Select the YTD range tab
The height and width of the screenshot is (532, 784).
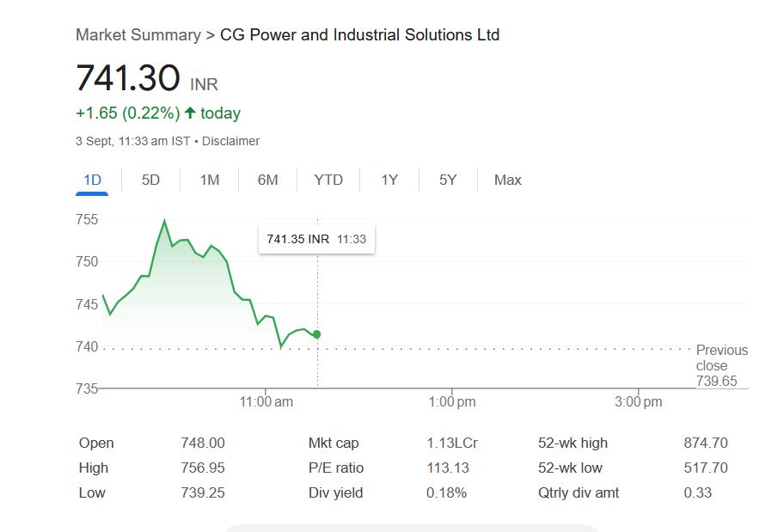(x=328, y=180)
